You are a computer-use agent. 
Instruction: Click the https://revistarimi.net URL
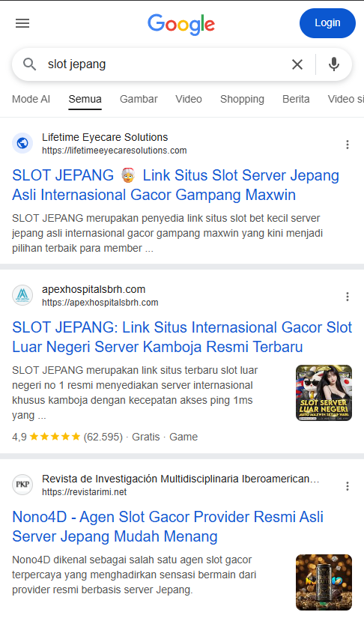[85, 492]
